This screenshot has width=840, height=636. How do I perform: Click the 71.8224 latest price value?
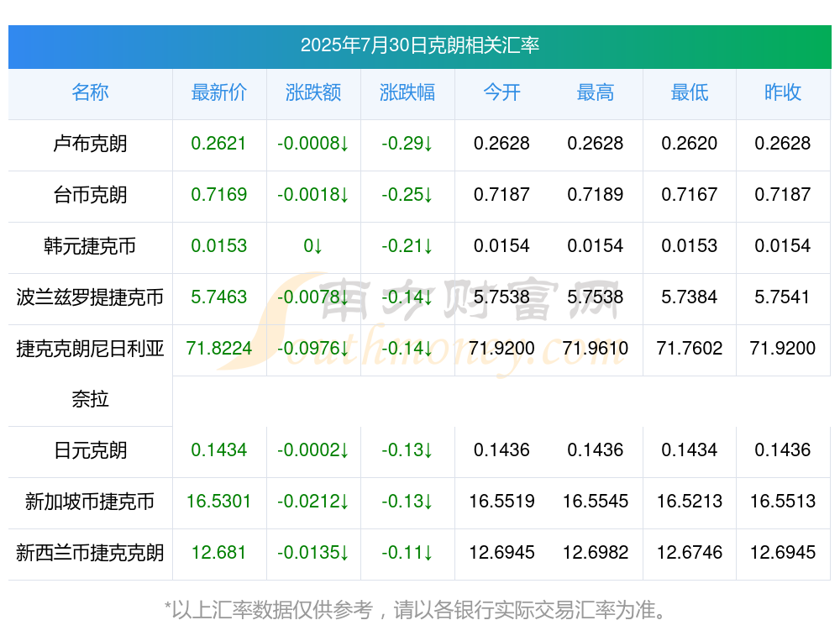coord(219,349)
